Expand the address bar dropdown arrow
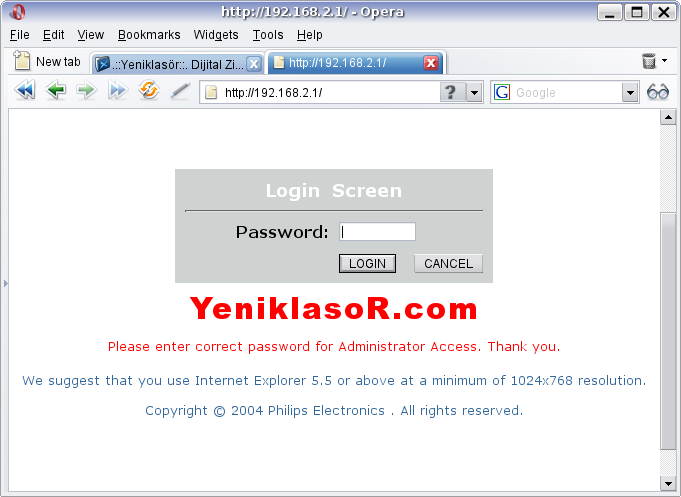This screenshot has height=497, width=681. 474,93
